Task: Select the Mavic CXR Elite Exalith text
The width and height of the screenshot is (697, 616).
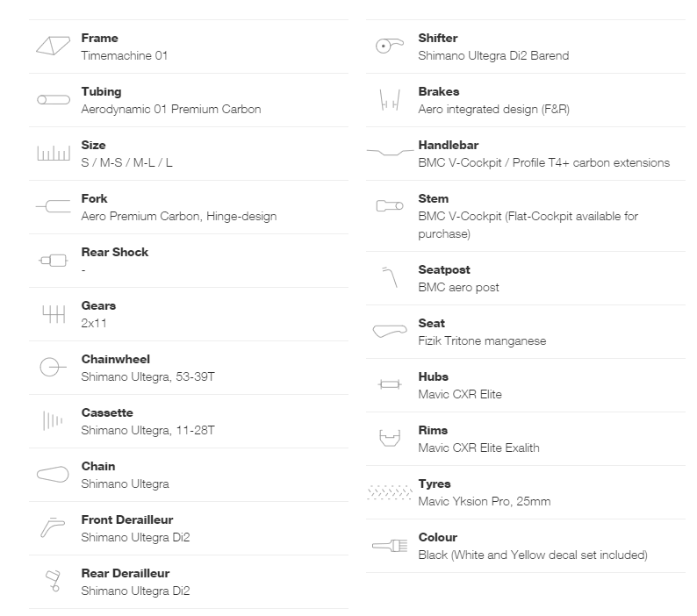Action: [x=478, y=448]
